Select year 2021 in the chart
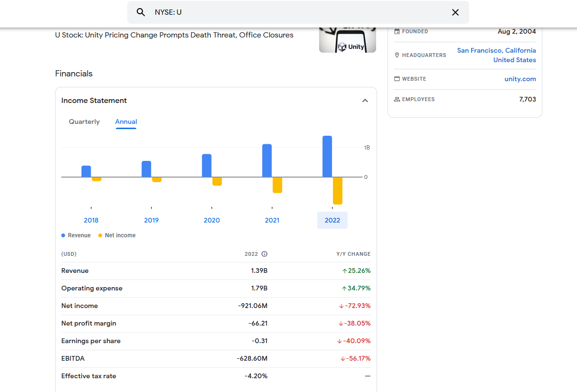The width and height of the screenshot is (577, 392). 272,220
